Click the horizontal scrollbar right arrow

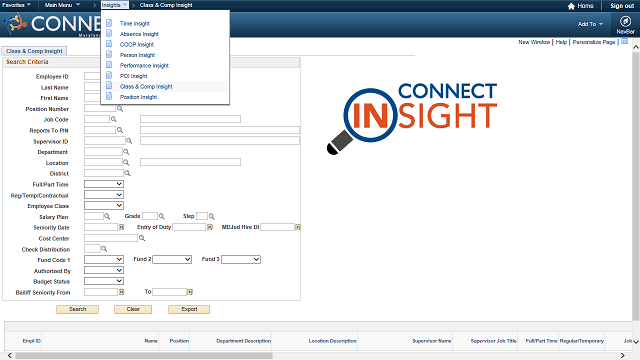tap(623, 356)
